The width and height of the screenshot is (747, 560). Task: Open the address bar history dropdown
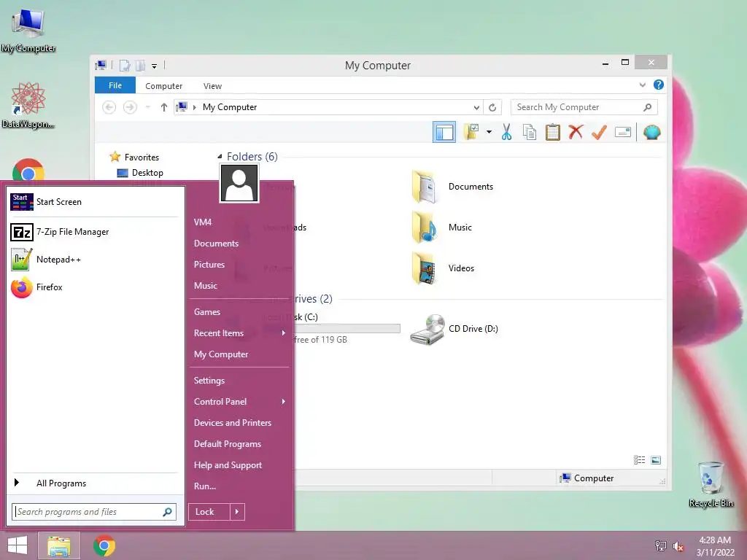pos(476,108)
